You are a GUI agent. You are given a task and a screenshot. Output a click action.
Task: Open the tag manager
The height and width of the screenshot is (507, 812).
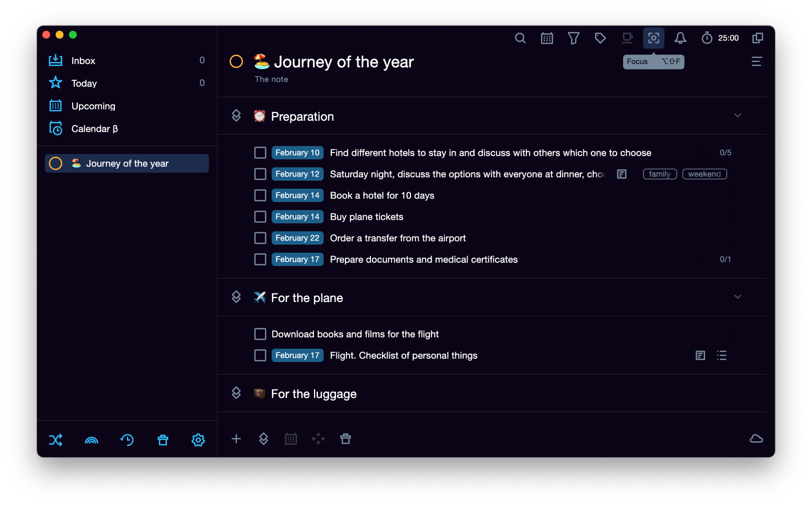(600, 38)
